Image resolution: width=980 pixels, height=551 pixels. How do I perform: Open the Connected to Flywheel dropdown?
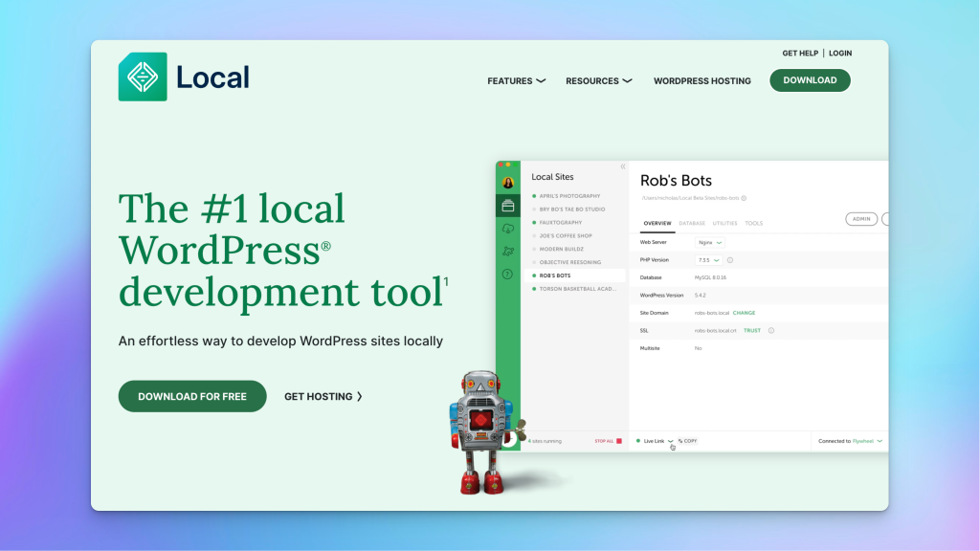pyautogui.click(x=851, y=441)
